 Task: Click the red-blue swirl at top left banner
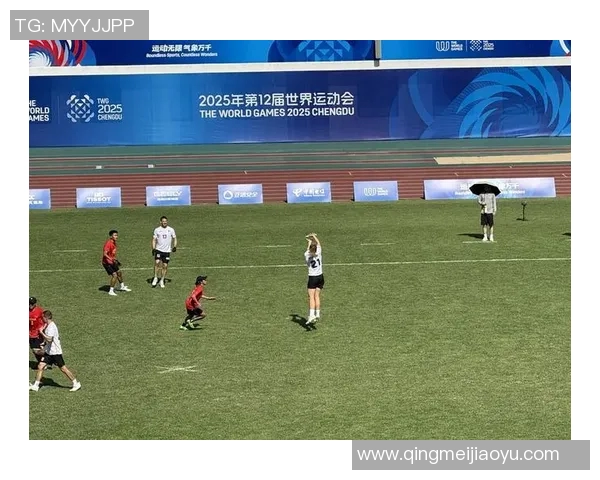(x=58, y=53)
